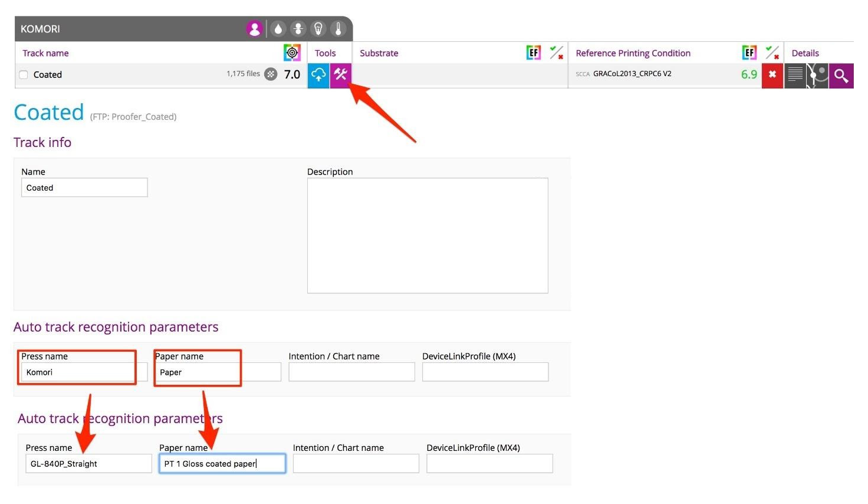Image resolution: width=868 pixels, height=504 pixels.
Task: Open the lines list details icon
Action: 795,76
